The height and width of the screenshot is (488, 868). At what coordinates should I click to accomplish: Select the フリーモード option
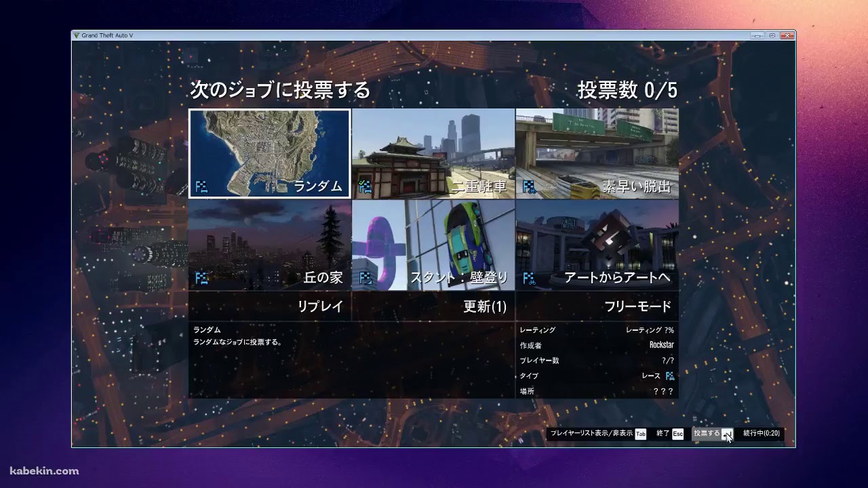(x=597, y=306)
